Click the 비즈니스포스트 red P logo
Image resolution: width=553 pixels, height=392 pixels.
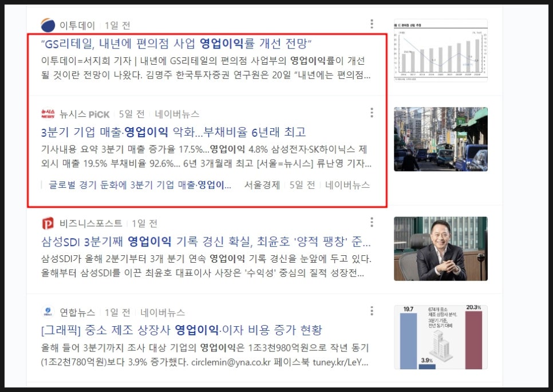(48, 224)
